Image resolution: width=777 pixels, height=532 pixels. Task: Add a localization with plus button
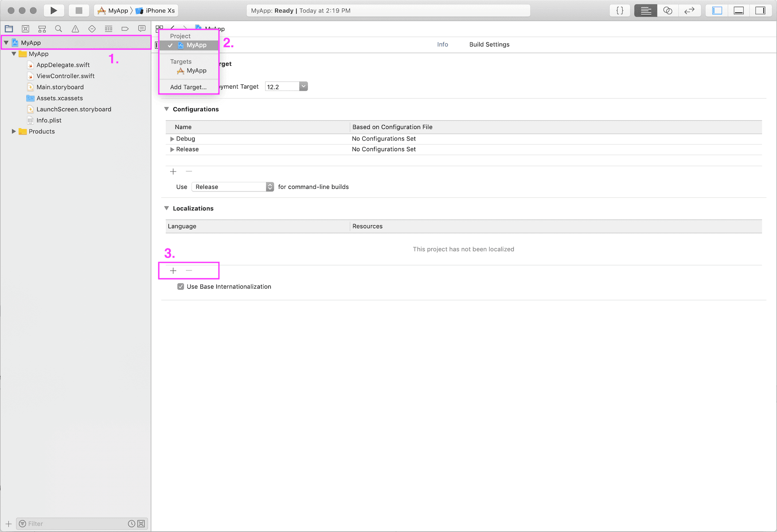tap(173, 271)
